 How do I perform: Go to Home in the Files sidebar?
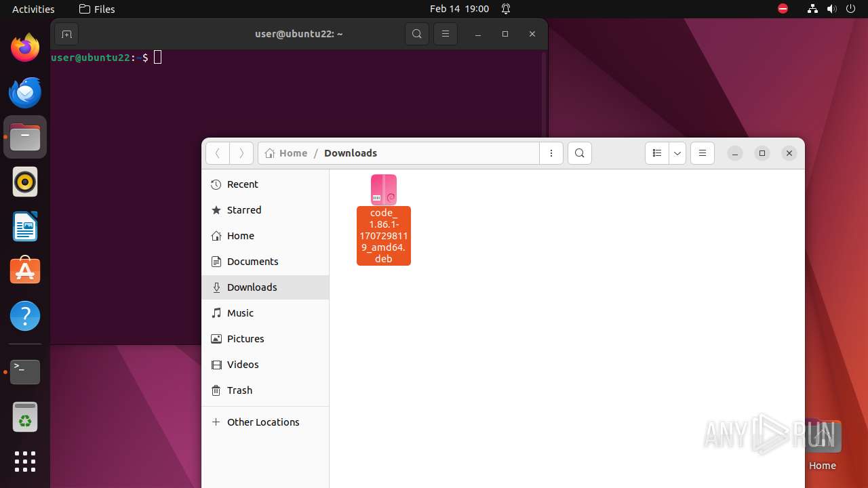[x=265, y=236]
